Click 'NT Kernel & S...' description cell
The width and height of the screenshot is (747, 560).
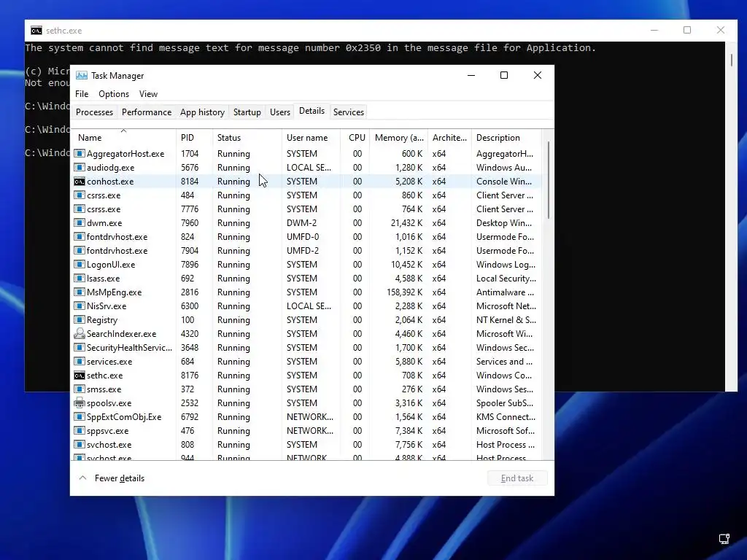(x=506, y=319)
